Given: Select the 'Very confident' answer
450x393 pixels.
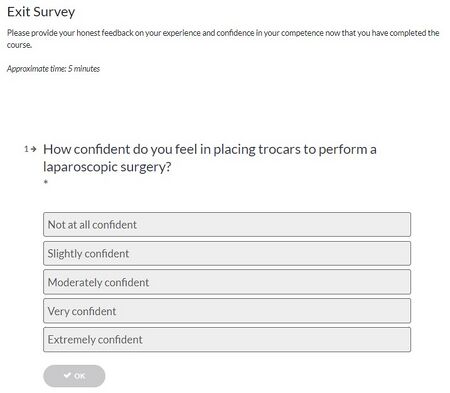Looking at the screenshot, I should (227, 311).
